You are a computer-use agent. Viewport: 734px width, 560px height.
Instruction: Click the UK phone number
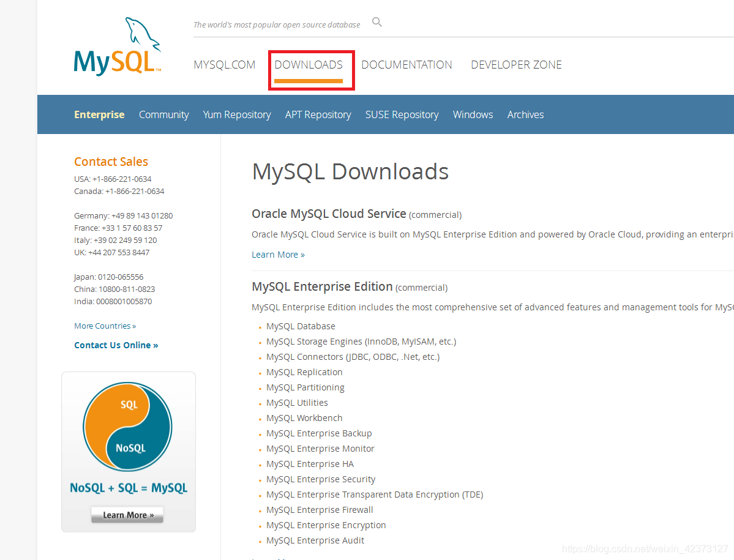pos(119,252)
